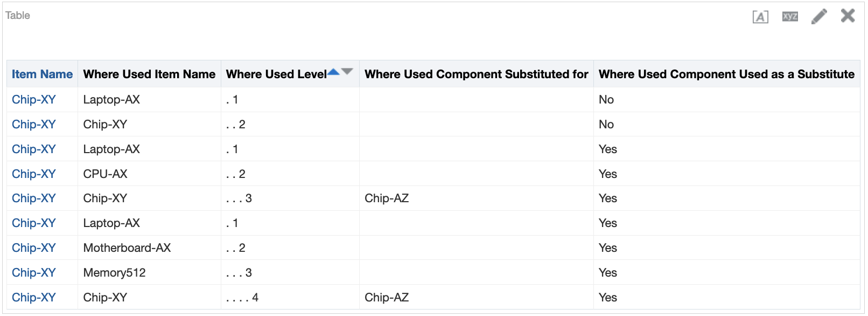
Task: Select the Item Name column header
Action: pos(42,74)
